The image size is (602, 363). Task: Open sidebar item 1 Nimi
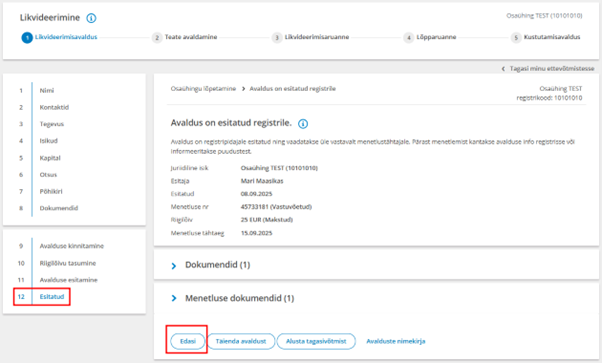tap(47, 91)
